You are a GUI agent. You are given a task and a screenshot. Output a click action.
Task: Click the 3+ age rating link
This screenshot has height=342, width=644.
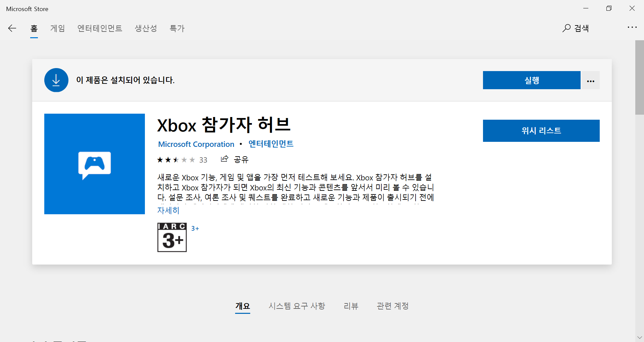click(195, 228)
